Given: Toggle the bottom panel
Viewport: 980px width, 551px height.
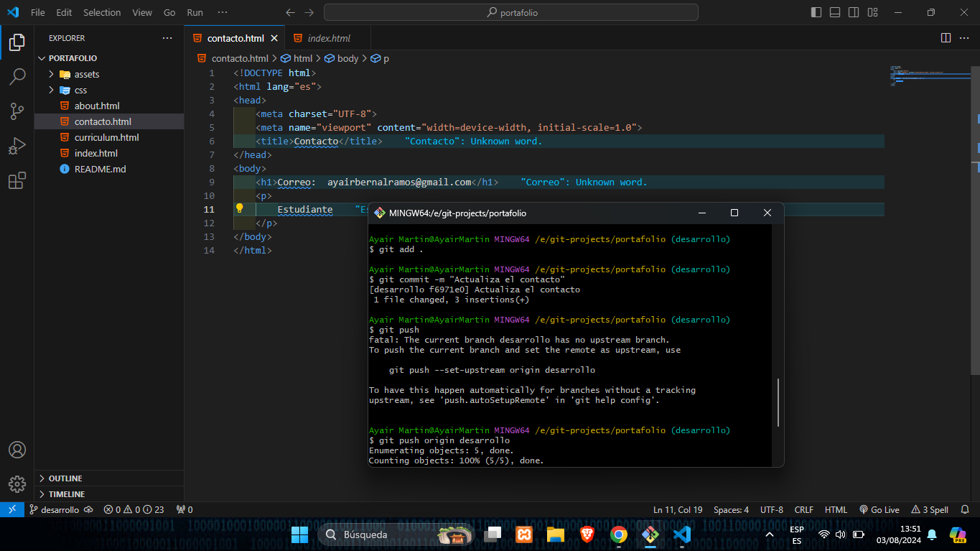Looking at the screenshot, I should (835, 12).
